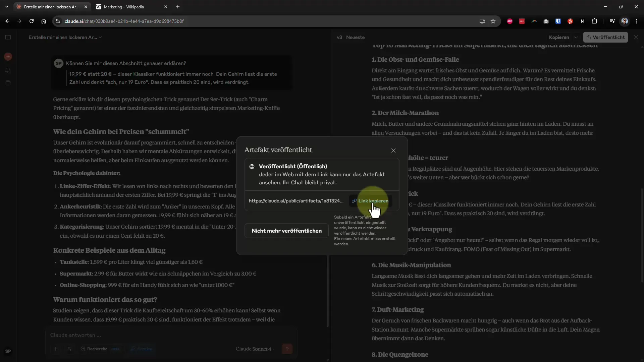Bookmark this page with the star icon

(493, 21)
